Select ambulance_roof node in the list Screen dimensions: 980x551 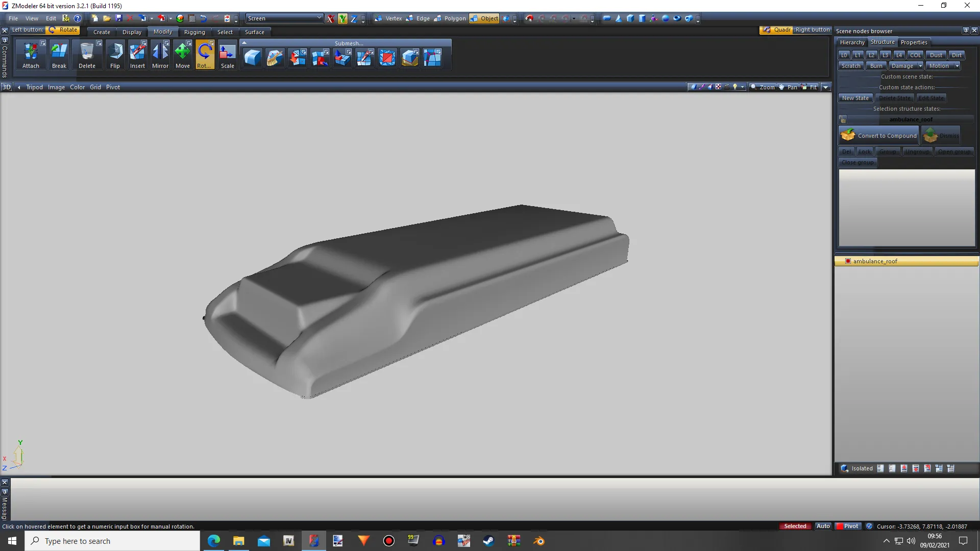pyautogui.click(x=875, y=261)
